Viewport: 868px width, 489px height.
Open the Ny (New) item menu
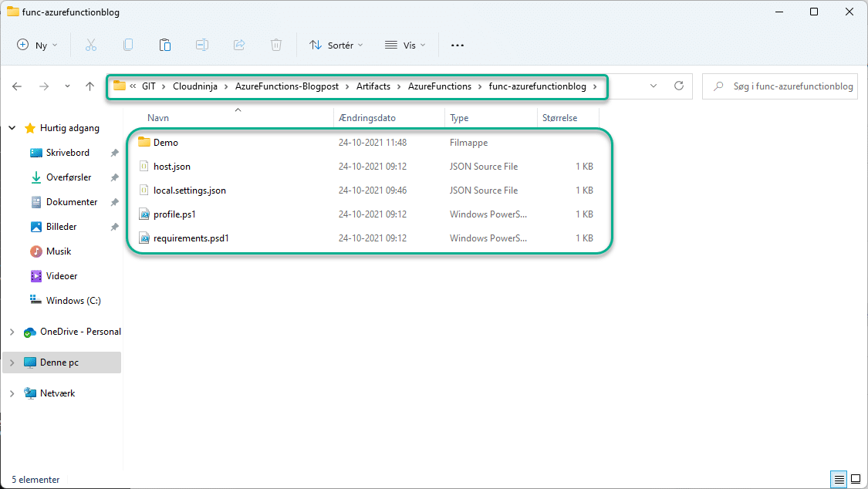37,45
